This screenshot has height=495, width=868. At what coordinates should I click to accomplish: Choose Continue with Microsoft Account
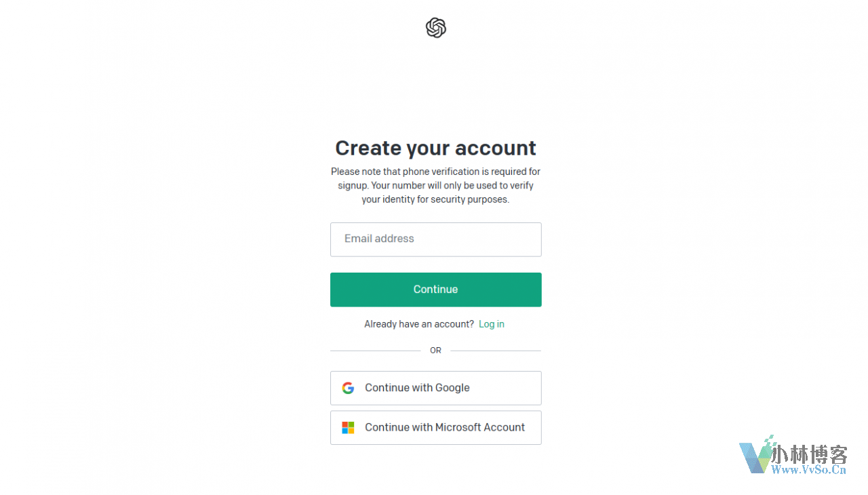(x=436, y=427)
